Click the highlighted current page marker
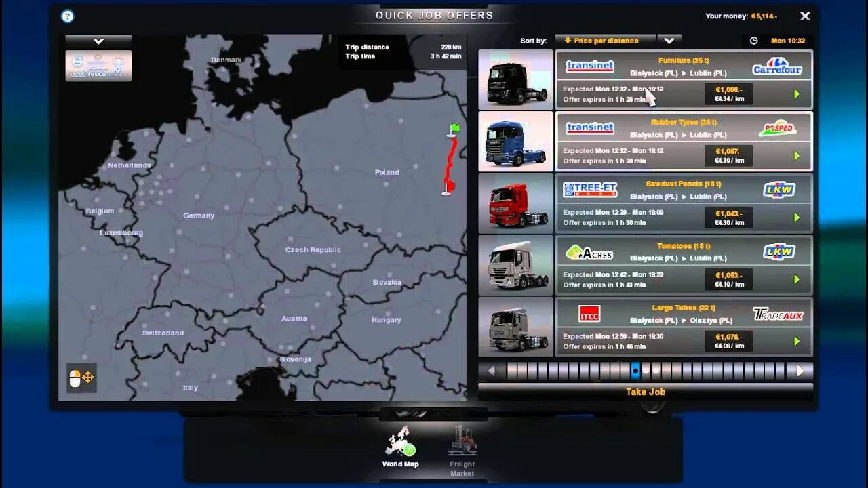 635,371
